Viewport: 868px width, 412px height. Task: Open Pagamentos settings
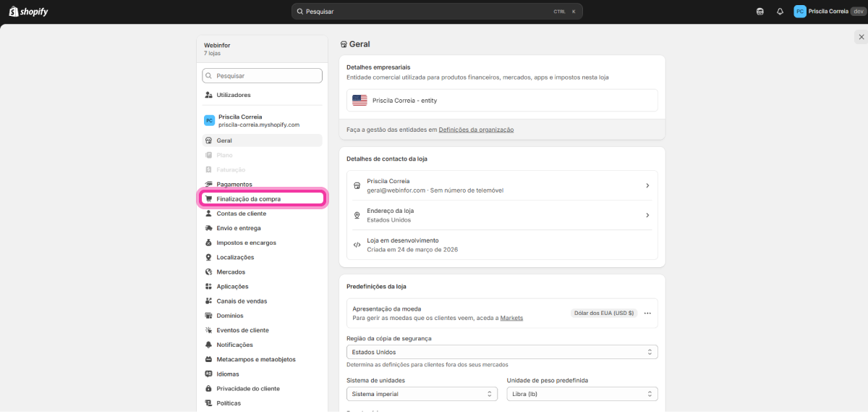pos(262,184)
